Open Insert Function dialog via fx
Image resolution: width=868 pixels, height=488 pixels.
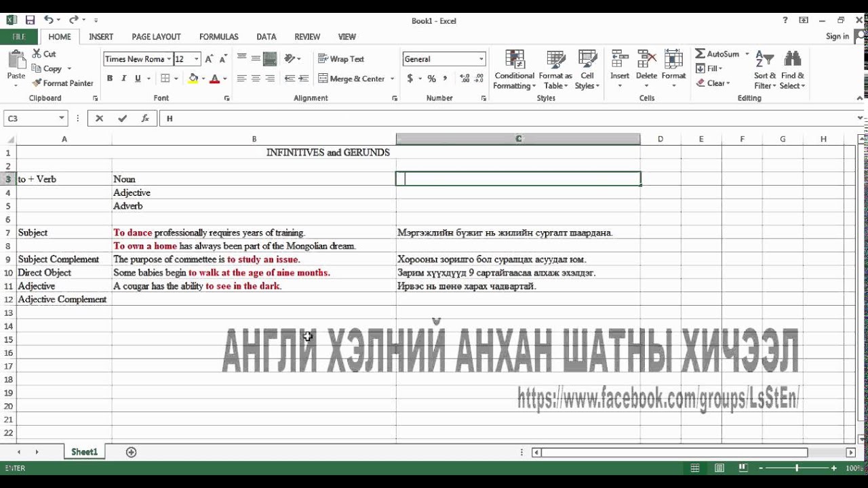point(145,118)
